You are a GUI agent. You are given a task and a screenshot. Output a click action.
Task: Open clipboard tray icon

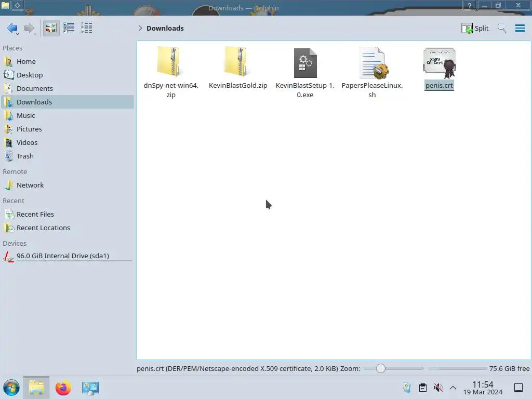click(423, 388)
